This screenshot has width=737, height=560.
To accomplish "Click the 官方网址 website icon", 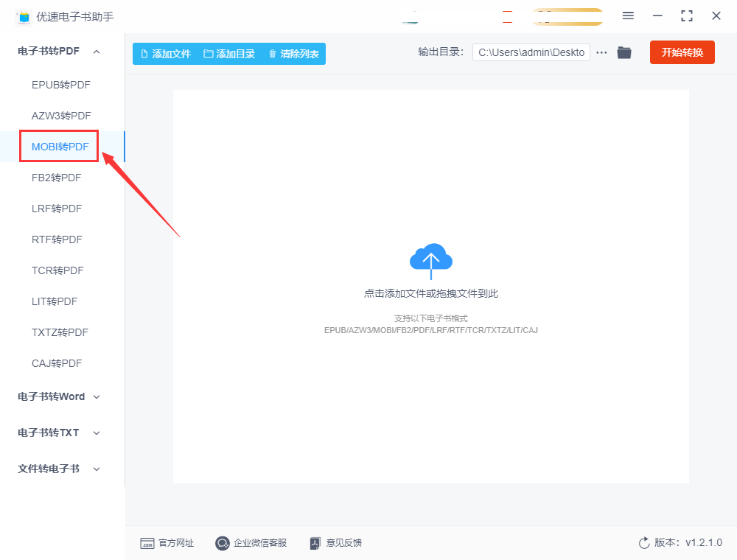I will coord(147,543).
